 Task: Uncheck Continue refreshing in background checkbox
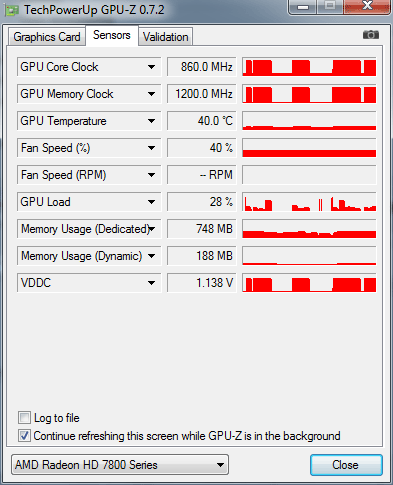coord(24,436)
